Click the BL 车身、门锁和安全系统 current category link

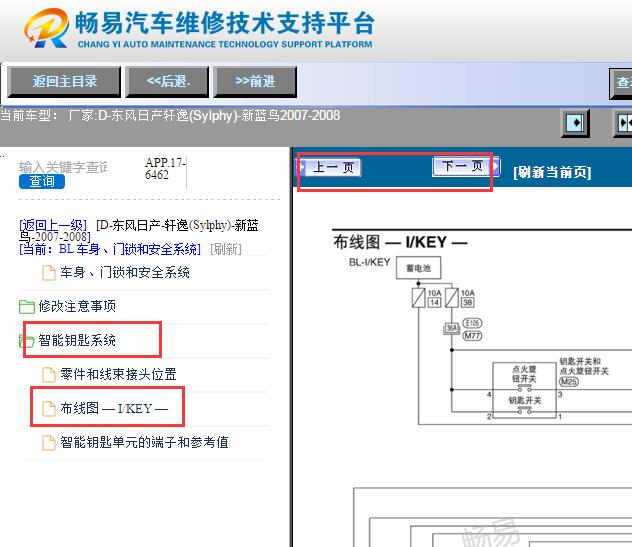coord(110,249)
